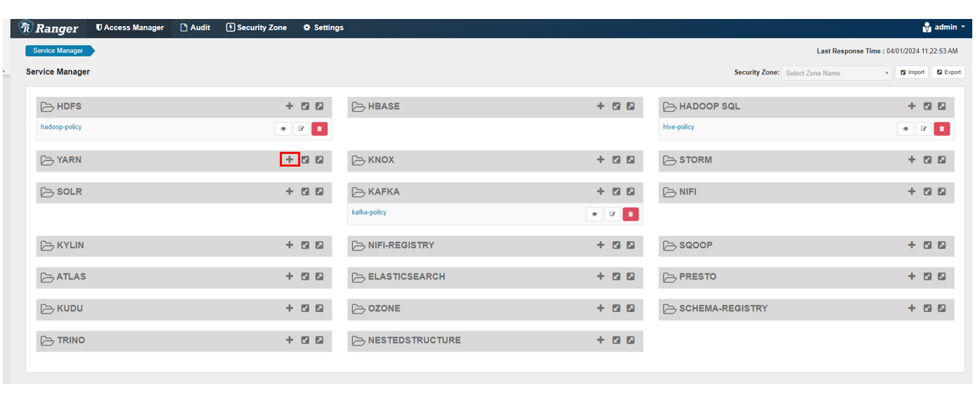Viewport: 980px width, 395px height.
Task: Go to the Audit tab
Action: pyautogui.click(x=195, y=27)
